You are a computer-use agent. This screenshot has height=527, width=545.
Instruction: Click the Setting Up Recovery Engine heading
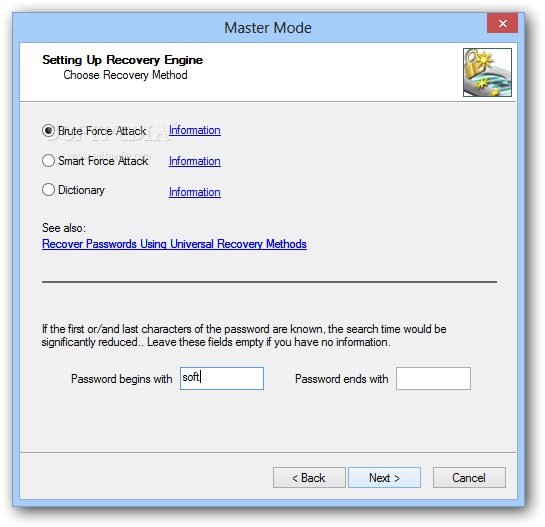122,60
